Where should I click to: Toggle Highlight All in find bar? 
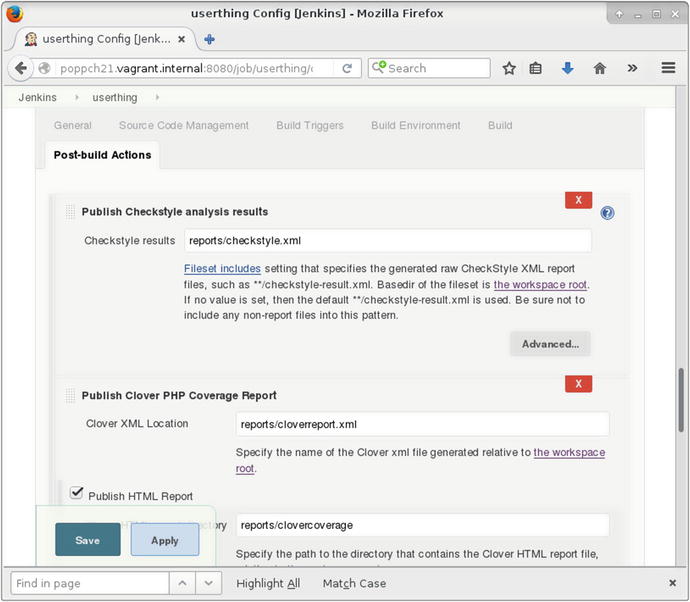pos(268,584)
